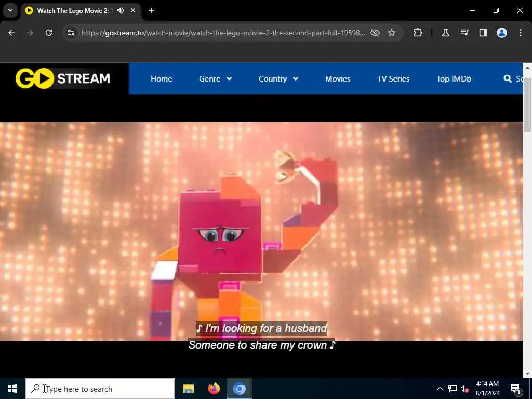Bookmark this page with the star

392,33
